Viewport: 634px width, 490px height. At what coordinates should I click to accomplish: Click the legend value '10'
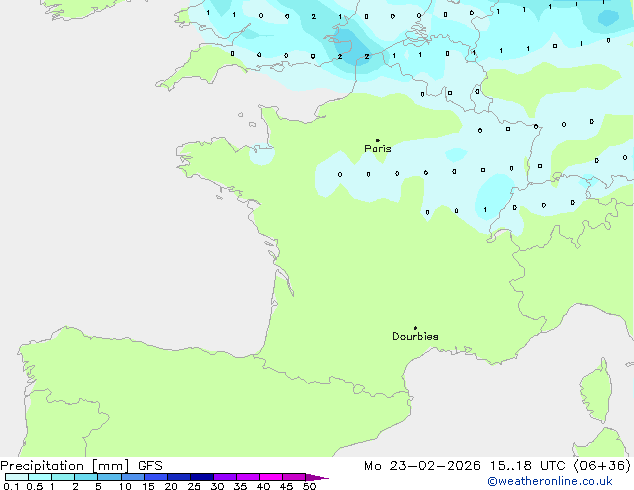pos(125,486)
